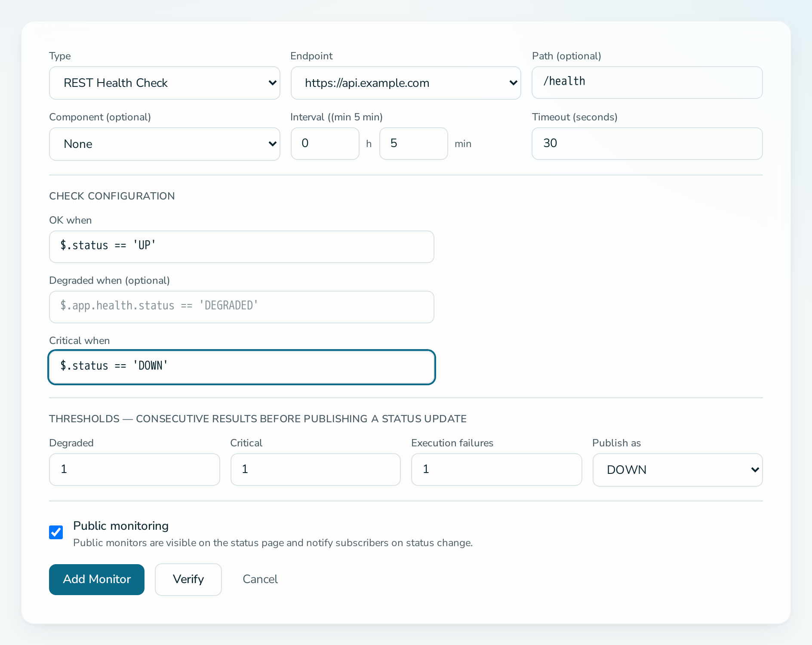Focus the Interval hours field
The width and height of the screenshot is (812, 645).
[325, 144]
